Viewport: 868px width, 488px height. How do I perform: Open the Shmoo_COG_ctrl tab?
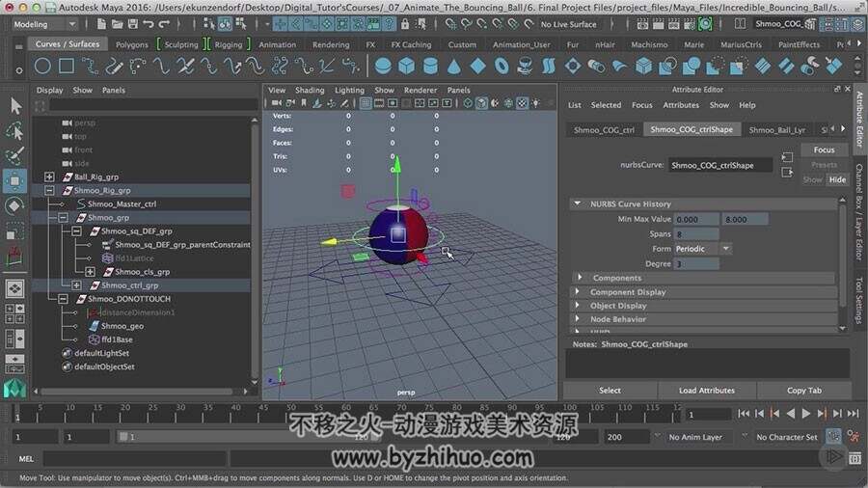[x=604, y=130]
